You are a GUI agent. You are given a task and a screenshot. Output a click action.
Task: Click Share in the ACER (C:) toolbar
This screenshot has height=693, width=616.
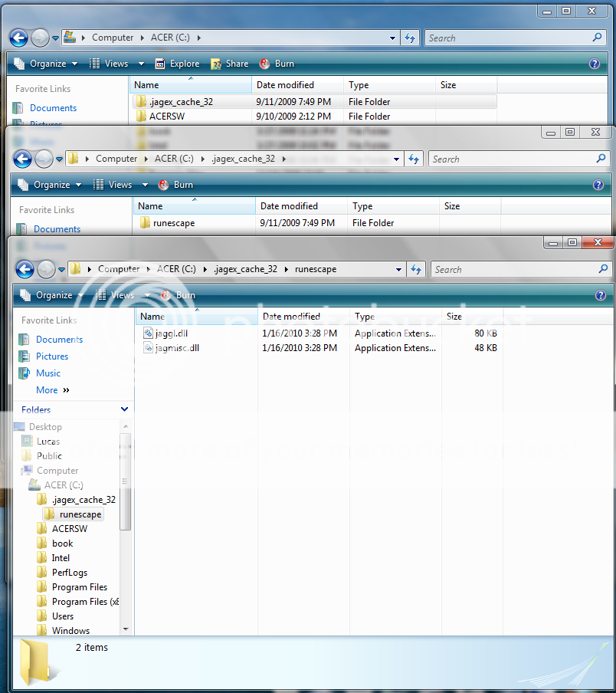[x=230, y=64]
